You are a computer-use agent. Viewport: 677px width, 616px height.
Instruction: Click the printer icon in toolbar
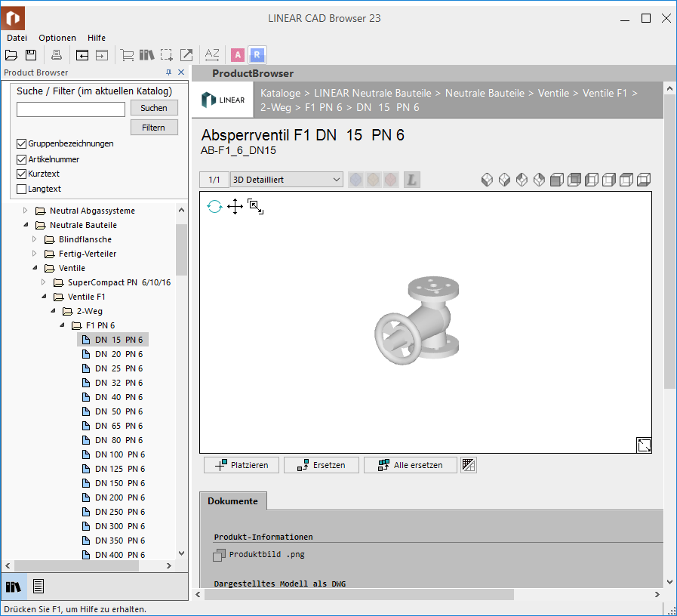tap(56, 55)
